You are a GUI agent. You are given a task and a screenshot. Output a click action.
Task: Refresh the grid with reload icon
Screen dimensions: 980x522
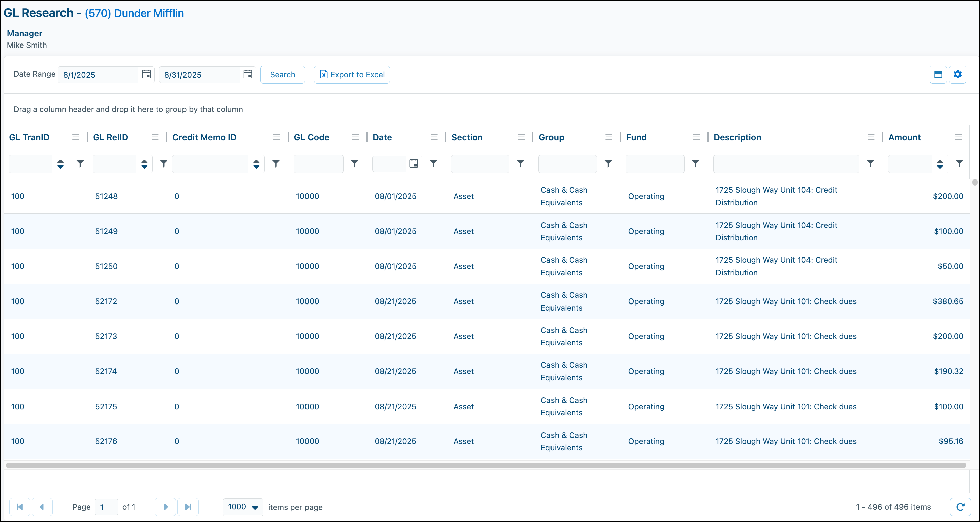click(x=960, y=507)
